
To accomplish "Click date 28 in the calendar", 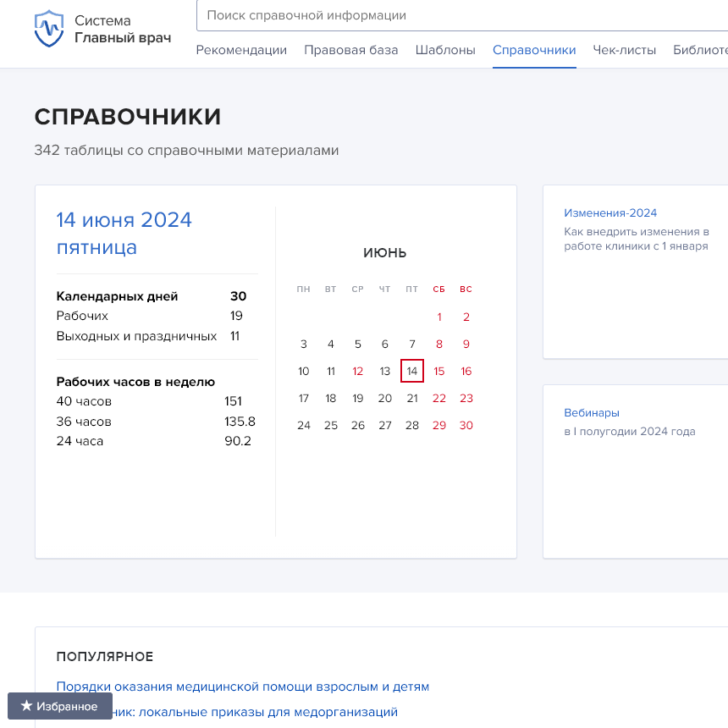I will 412,425.
